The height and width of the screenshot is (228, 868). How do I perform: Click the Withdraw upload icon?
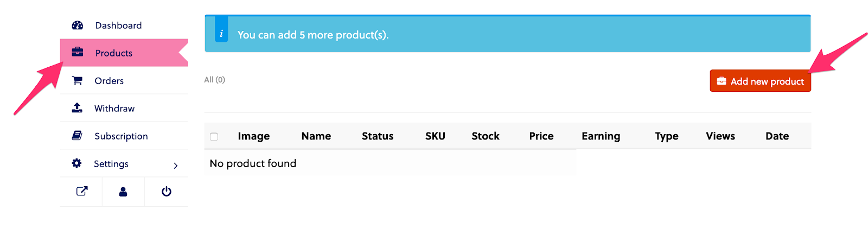(77, 107)
